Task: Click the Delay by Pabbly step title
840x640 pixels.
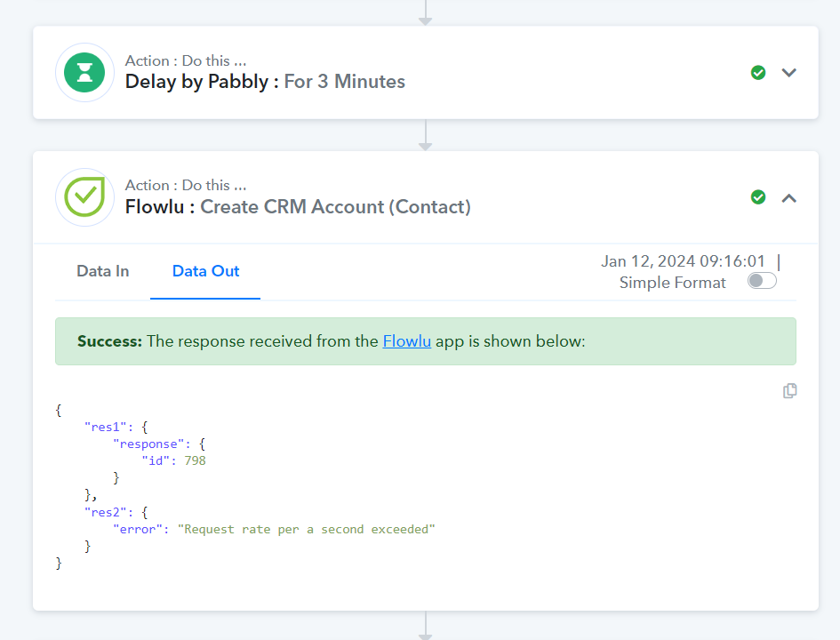Action: click(265, 82)
